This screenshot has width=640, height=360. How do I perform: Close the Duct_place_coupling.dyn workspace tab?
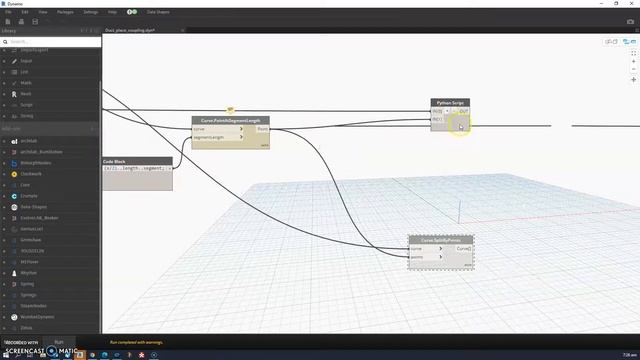182,30
